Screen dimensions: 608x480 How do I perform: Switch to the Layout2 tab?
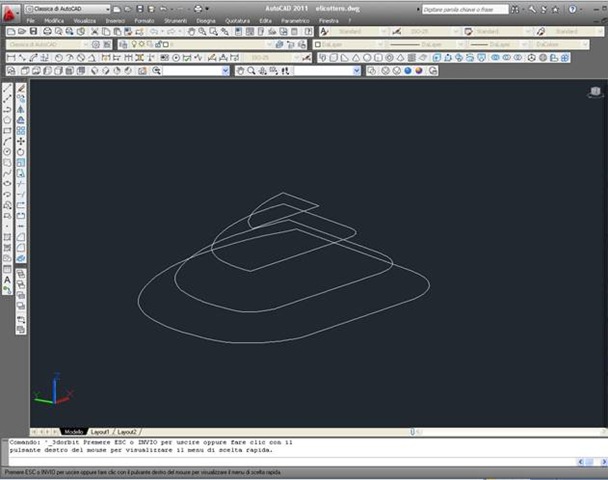coord(127,431)
